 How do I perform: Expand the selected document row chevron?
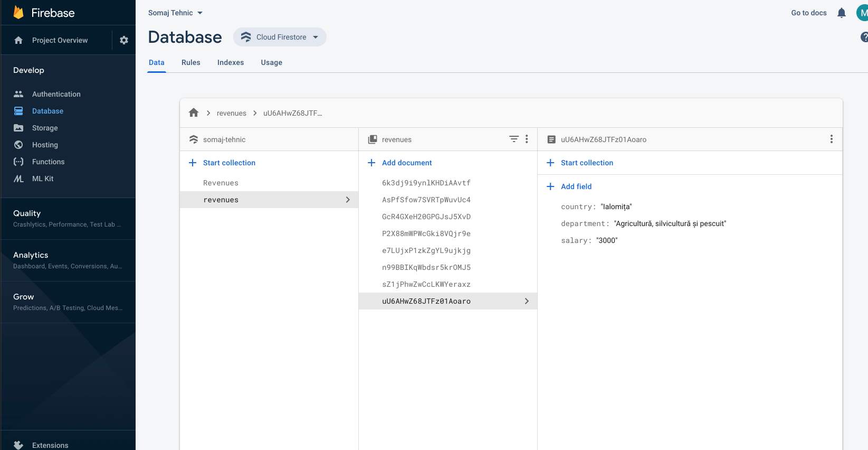[527, 301]
